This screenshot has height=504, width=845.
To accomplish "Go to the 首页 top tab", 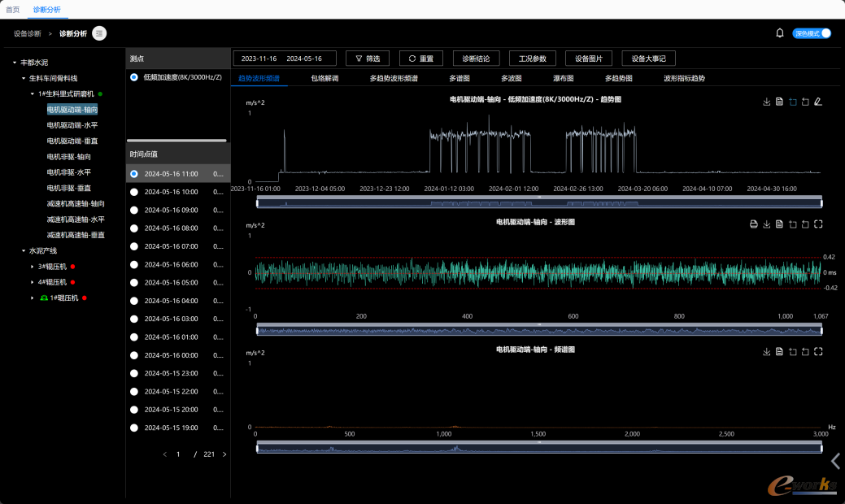I will [13, 10].
